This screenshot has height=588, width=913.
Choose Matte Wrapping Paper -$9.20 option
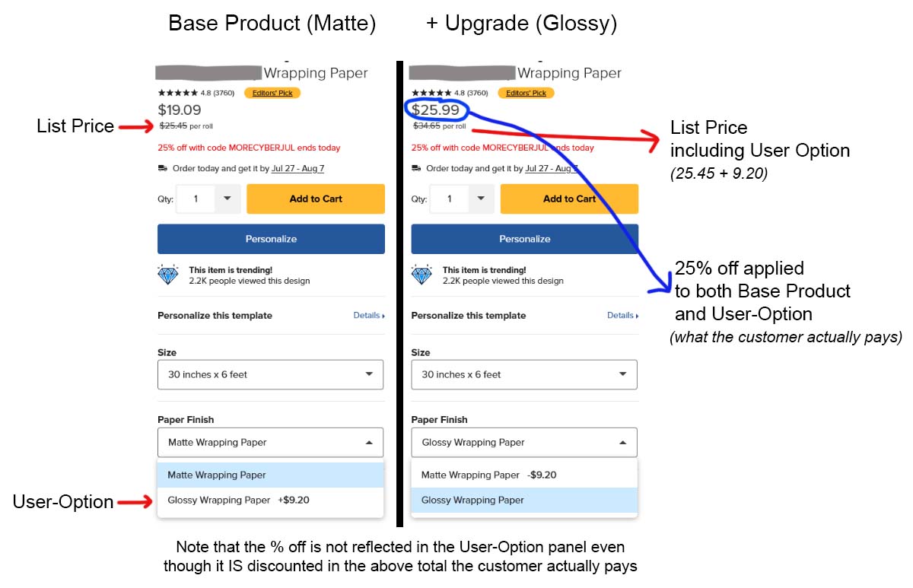(x=524, y=475)
